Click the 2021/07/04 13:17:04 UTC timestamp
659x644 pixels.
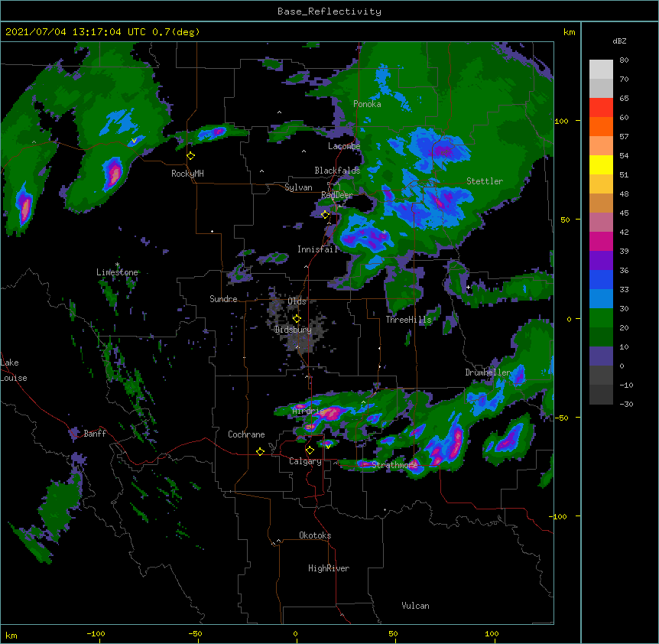tap(76, 32)
